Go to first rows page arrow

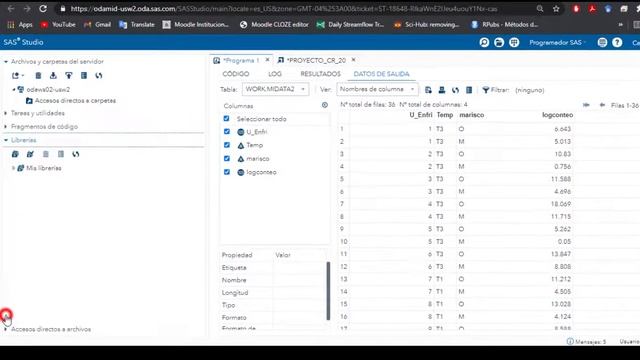pyautogui.click(x=586, y=105)
